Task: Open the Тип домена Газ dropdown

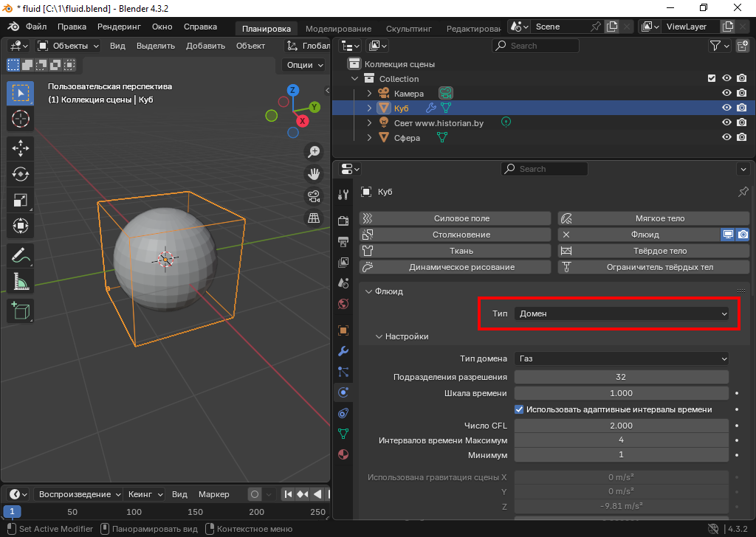Action: pos(621,358)
